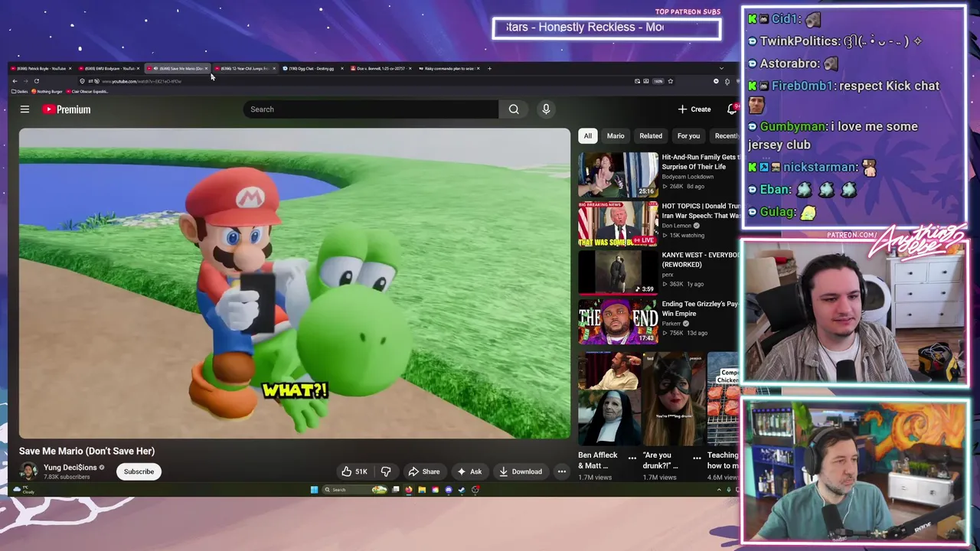The image size is (980, 551).
Task: Click the Ask button
Action: pos(469,471)
